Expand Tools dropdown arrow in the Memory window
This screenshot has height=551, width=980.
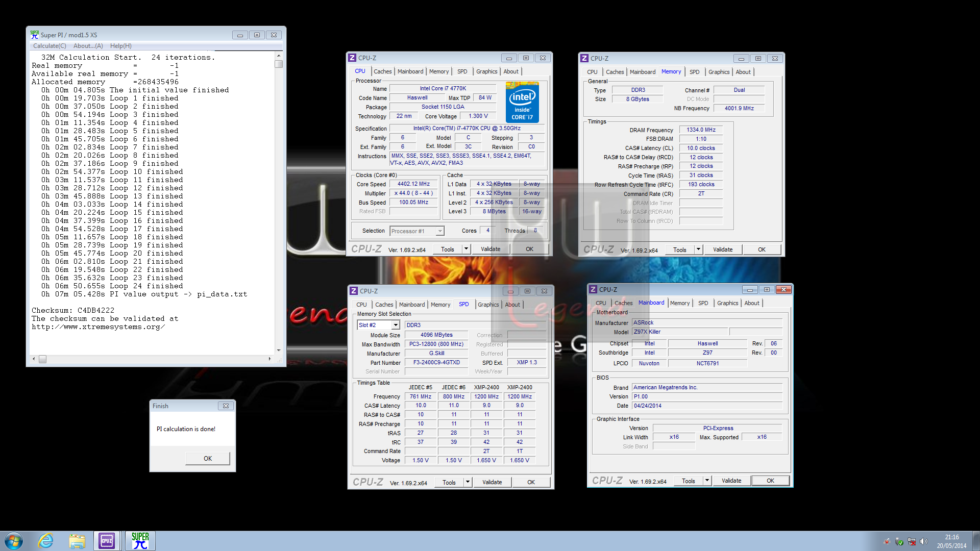point(698,249)
